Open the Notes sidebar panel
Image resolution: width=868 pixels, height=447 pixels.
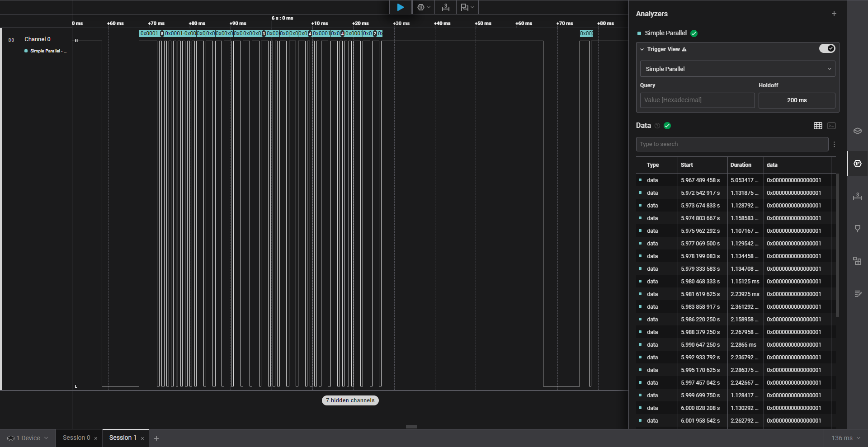point(857,294)
